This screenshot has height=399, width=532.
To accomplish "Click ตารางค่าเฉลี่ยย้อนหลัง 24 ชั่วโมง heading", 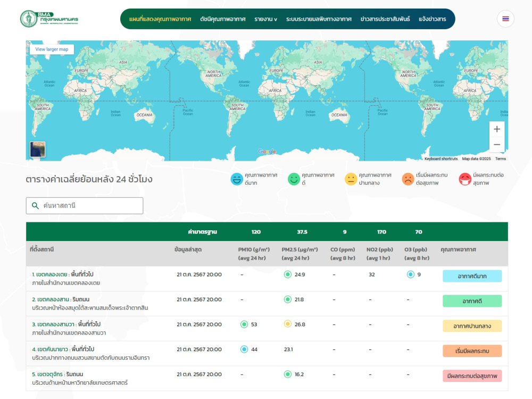I will 89,179.
